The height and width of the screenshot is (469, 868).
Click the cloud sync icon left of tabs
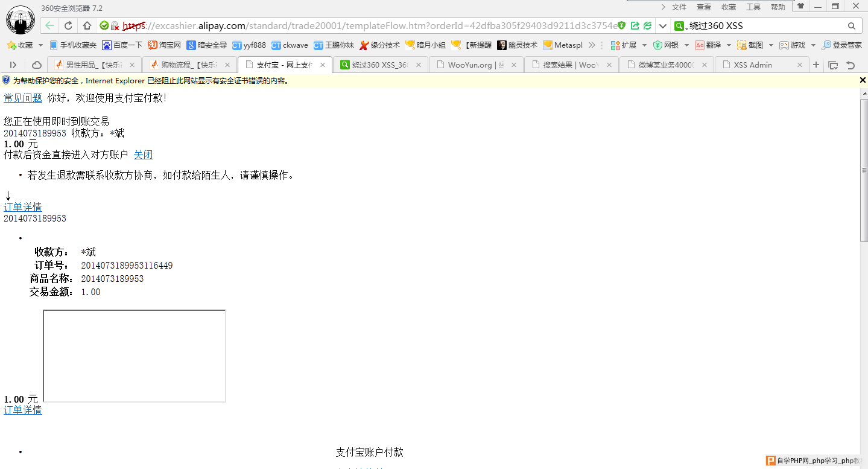(x=37, y=65)
